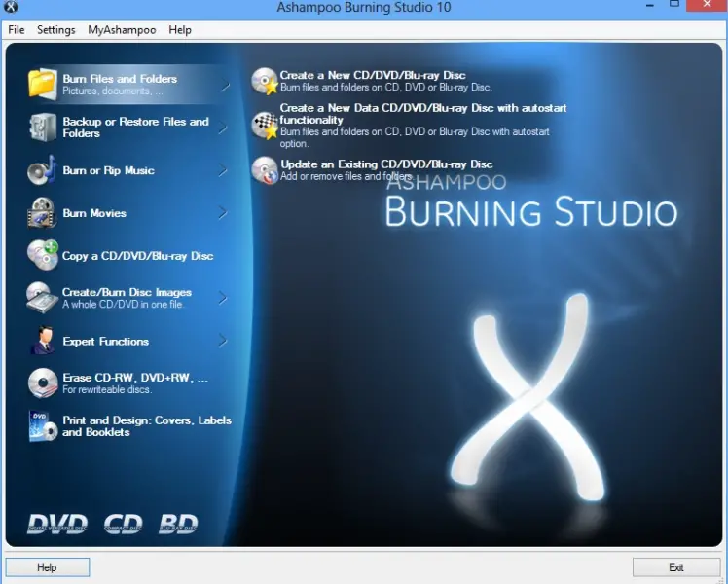Click the Burn Movies film reel icon

[42, 212]
